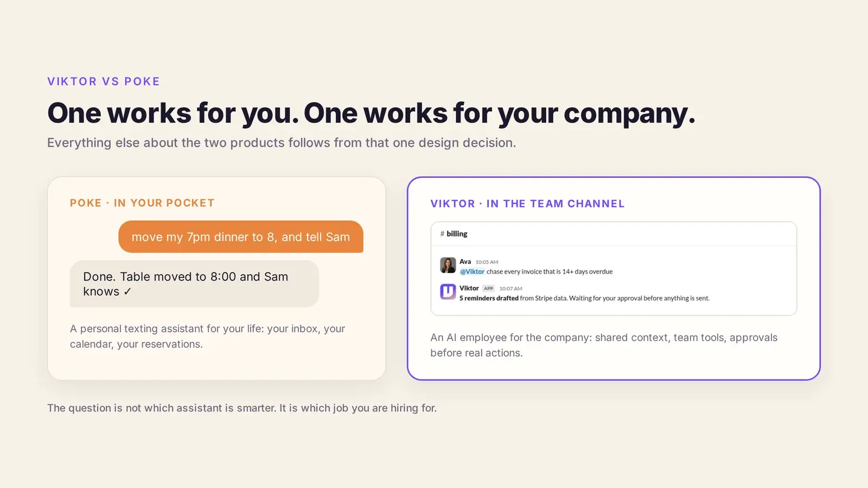Click the checkmark after 'Sam knows'
Screen dimensions: 868x488
[127, 292]
